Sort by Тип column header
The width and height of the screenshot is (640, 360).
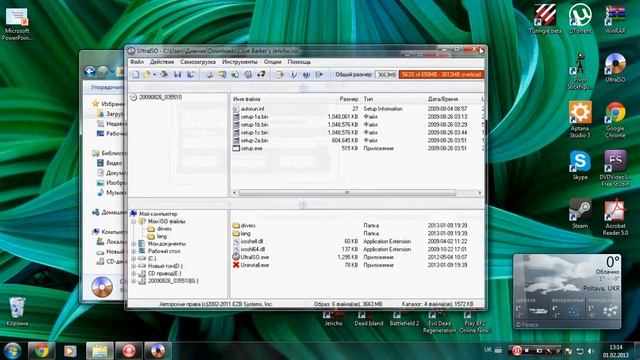tap(368, 99)
